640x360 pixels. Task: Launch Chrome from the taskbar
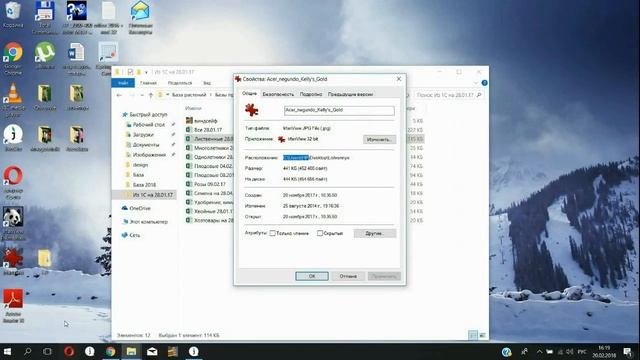tap(110, 351)
